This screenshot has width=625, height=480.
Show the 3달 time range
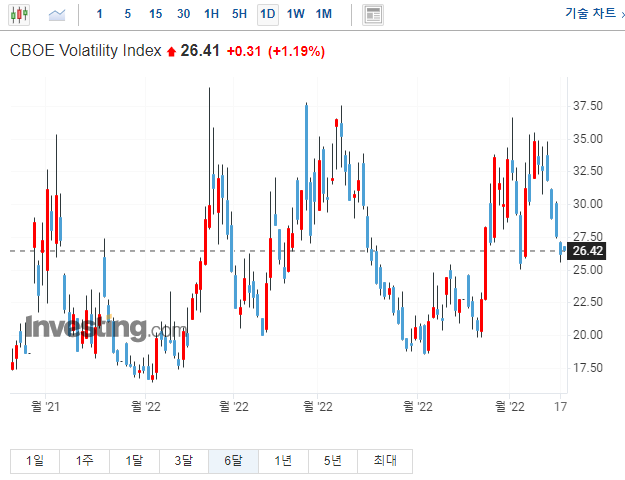(x=184, y=461)
